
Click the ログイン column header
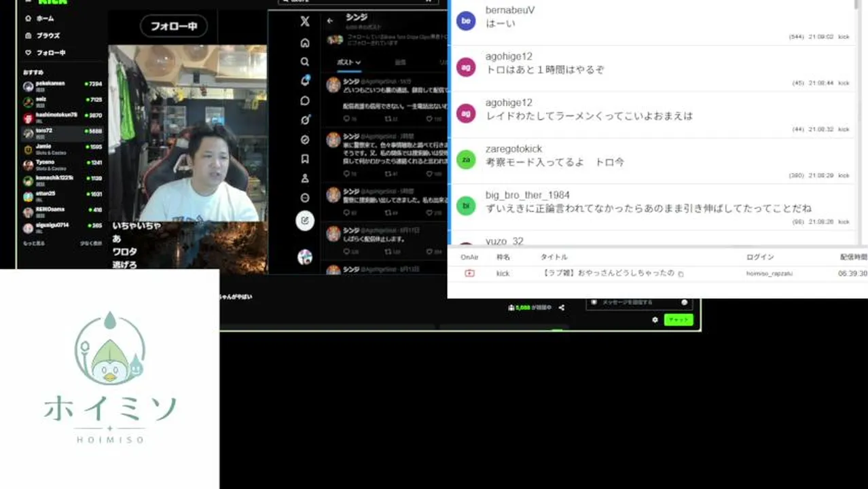(x=760, y=257)
